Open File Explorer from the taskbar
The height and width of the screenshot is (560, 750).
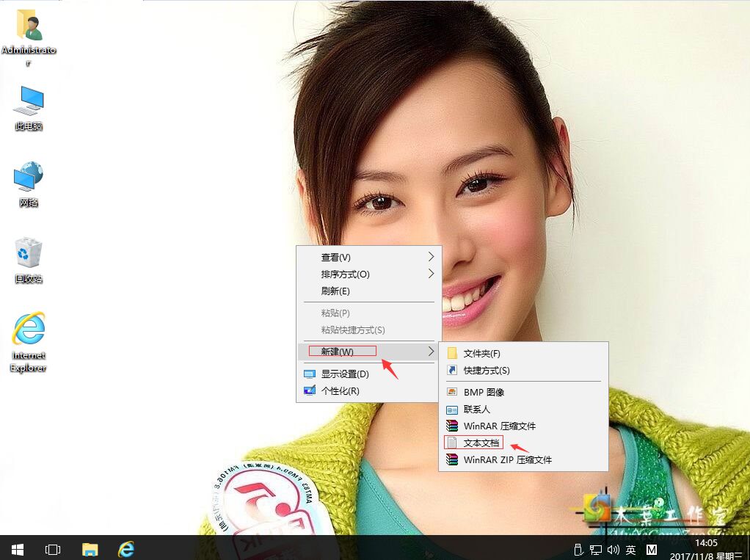[90, 548]
